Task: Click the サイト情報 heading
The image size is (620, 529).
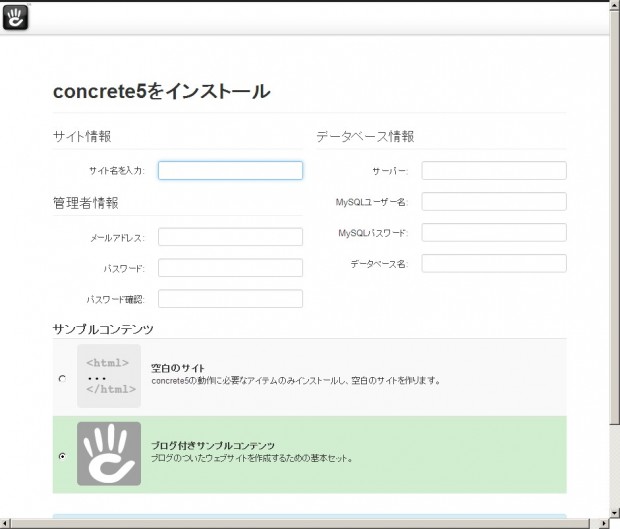Action: coord(82,137)
